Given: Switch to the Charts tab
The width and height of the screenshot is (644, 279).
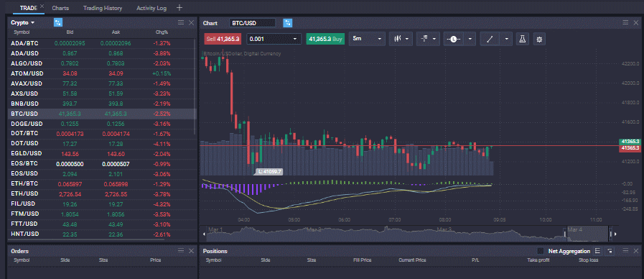Looking at the screenshot, I should click(60, 8).
